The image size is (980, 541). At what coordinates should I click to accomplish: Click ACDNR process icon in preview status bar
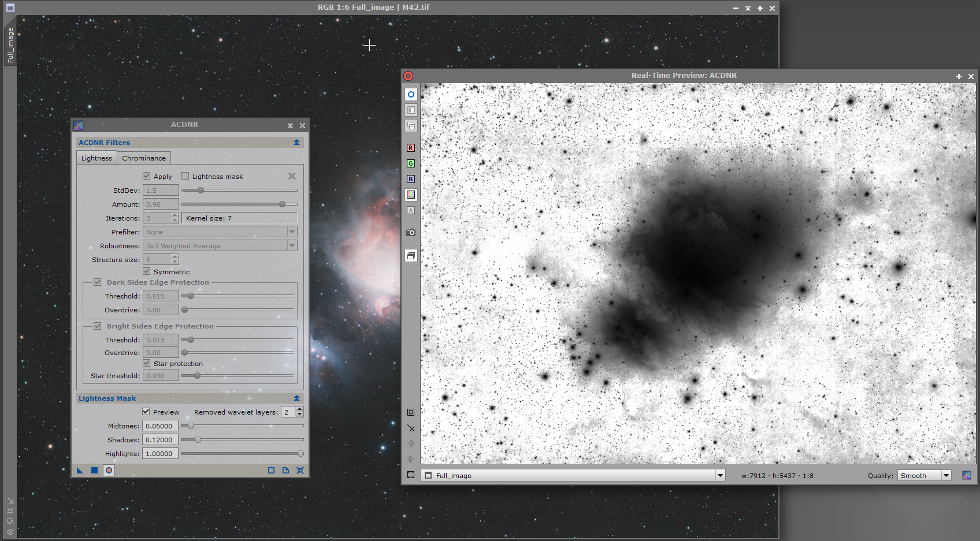pos(967,475)
